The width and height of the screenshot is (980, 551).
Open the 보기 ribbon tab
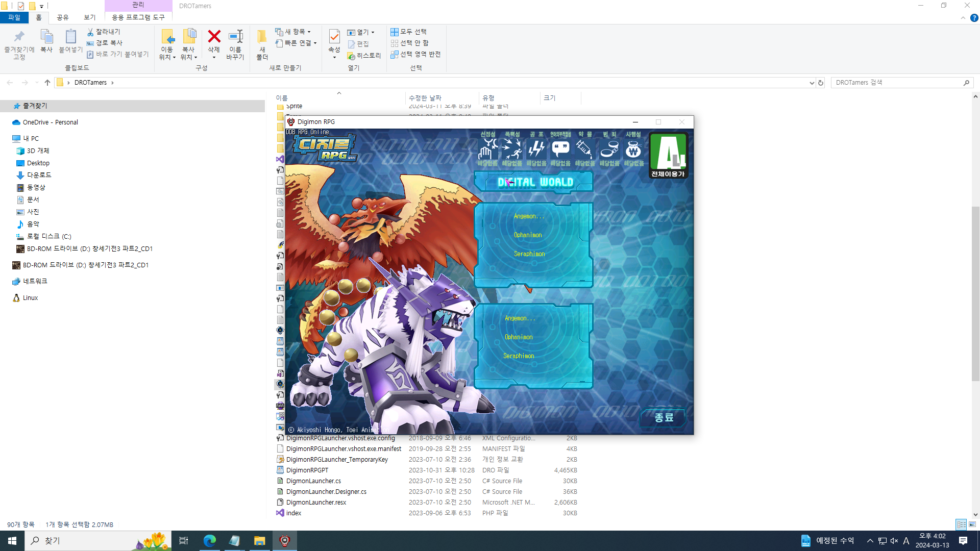89,17
